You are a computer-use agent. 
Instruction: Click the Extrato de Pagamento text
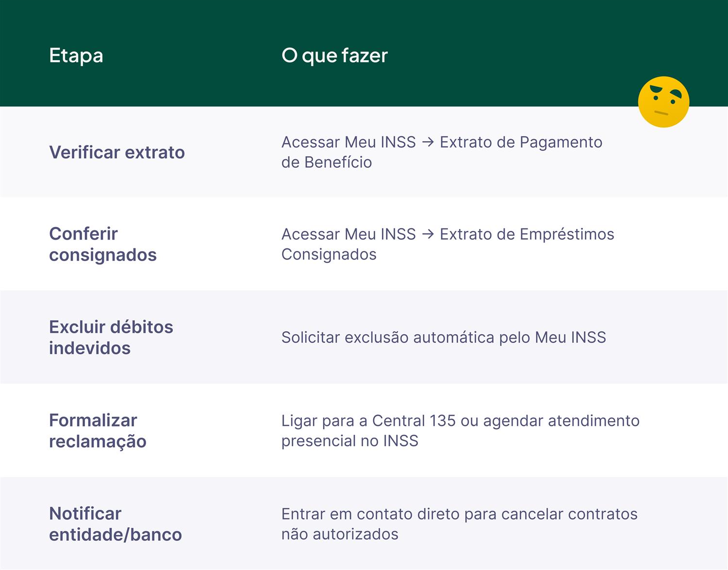(x=521, y=142)
